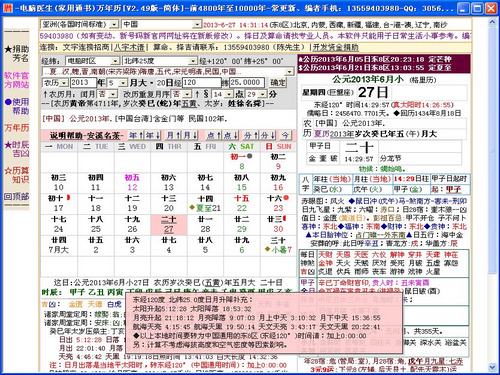Open the ★捐助芳名 sidebar link
This screenshot has width=500, height=375.
pyautogui.click(x=17, y=54)
